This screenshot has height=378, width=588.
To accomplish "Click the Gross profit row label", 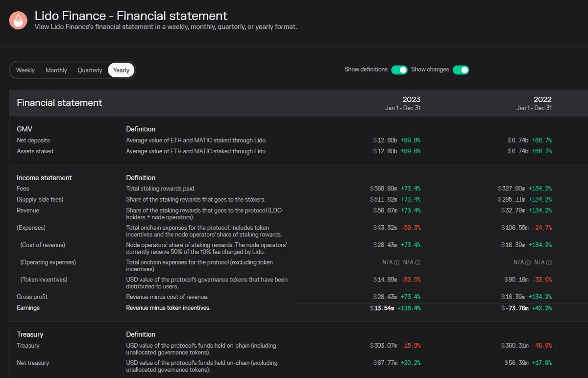I will (x=32, y=297).
